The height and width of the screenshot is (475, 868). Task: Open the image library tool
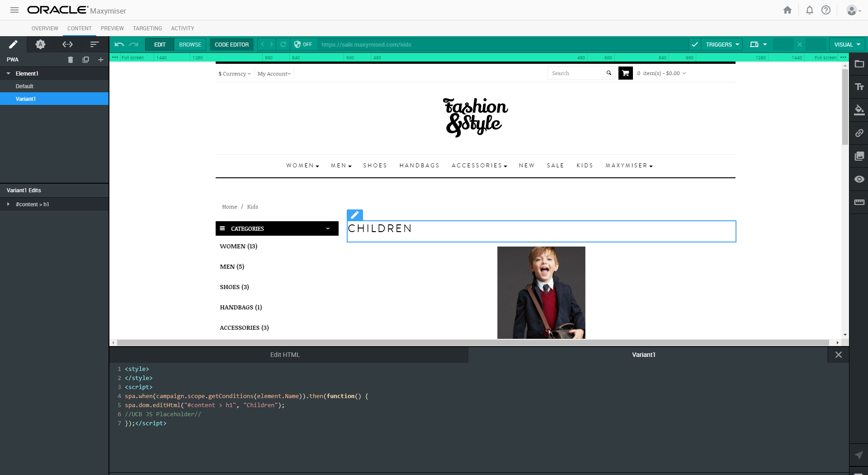859,156
